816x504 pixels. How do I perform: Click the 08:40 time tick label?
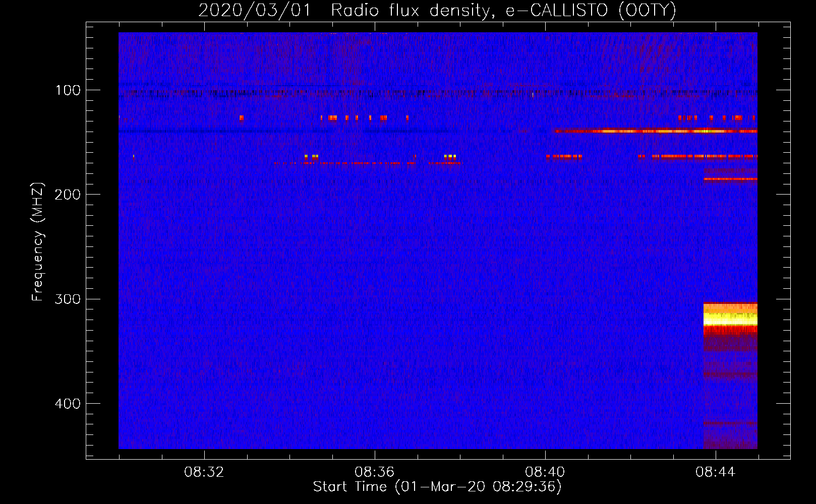(545, 472)
